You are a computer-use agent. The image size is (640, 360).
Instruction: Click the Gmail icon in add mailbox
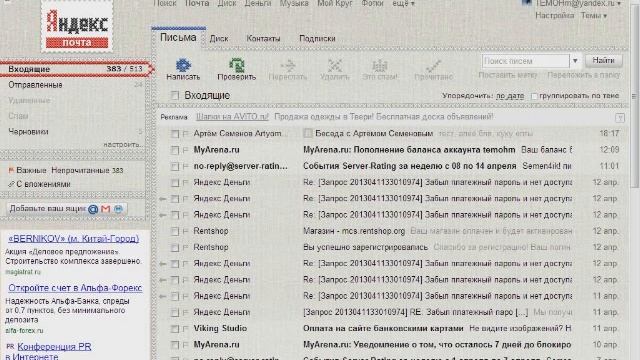click(x=106, y=209)
